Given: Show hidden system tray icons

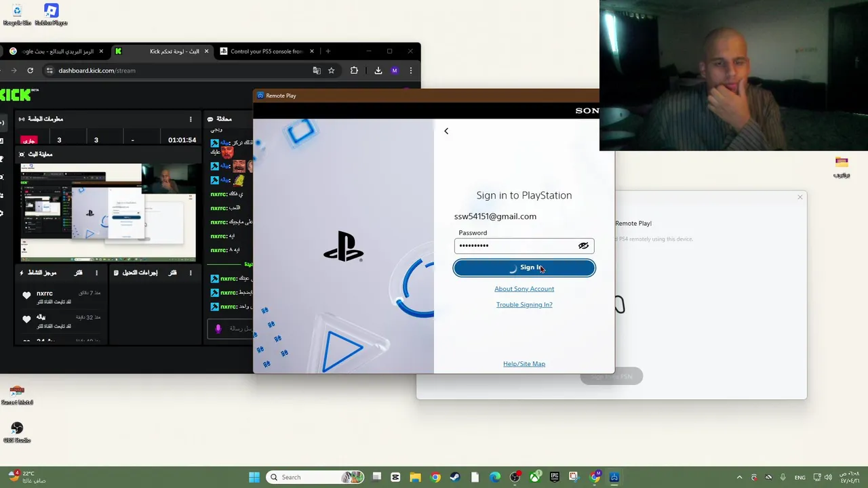Looking at the screenshot, I should click(x=740, y=477).
